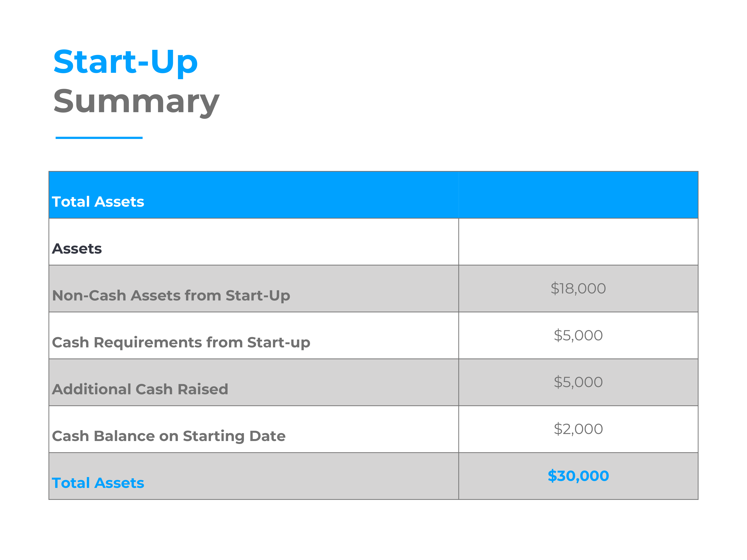Click the Summary heading word
The width and height of the screenshot is (747, 560).
click(136, 102)
